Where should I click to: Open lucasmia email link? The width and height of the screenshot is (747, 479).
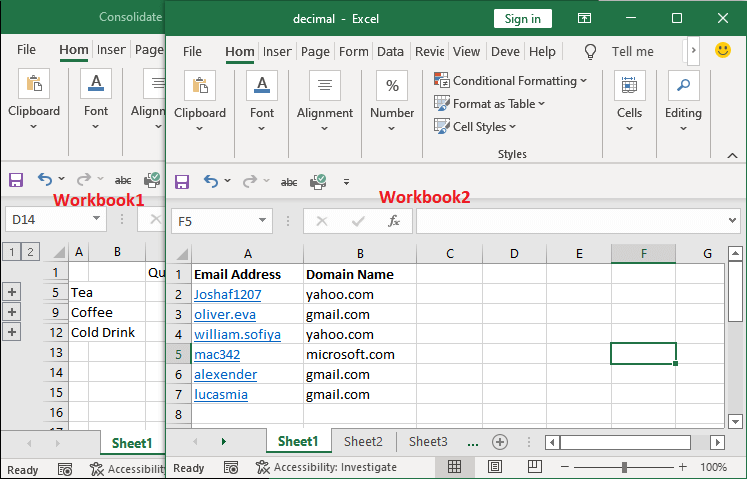[x=221, y=395]
